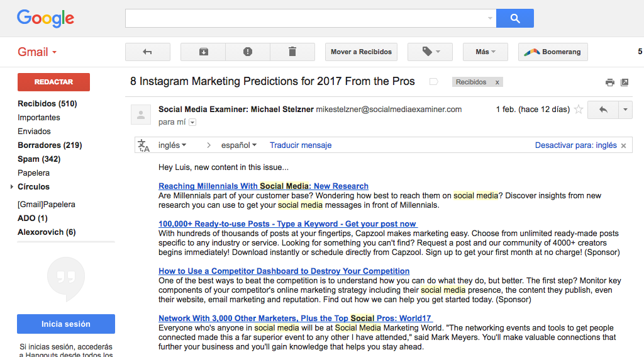Image resolution: width=644 pixels, height=357 pixels.
Task: Click the Google search magnifier button
Action: click(514, 18)
